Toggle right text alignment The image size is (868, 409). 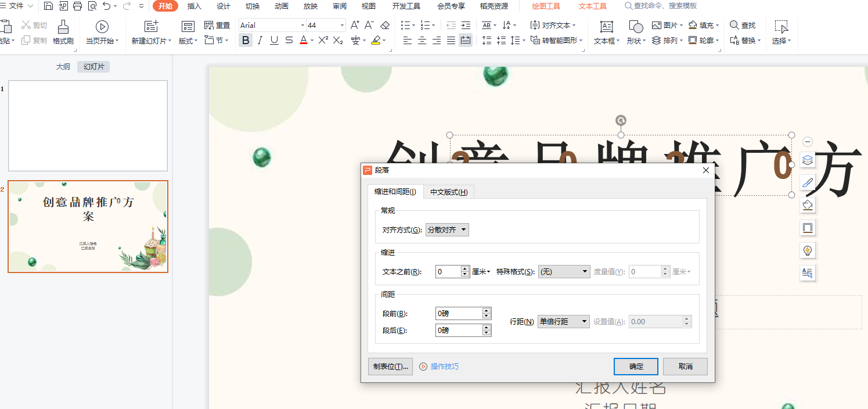click(x=437, y=40)
